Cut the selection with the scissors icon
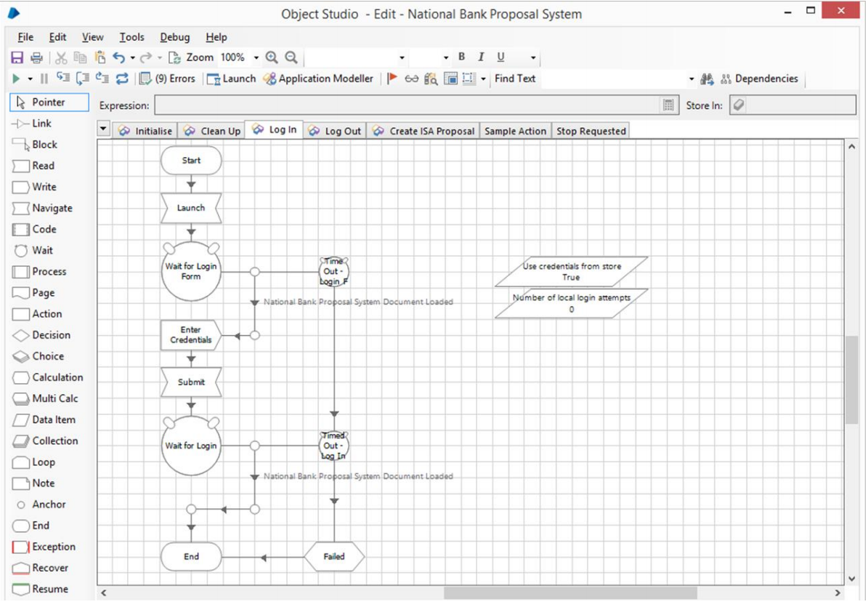 [x=61, y=57]
